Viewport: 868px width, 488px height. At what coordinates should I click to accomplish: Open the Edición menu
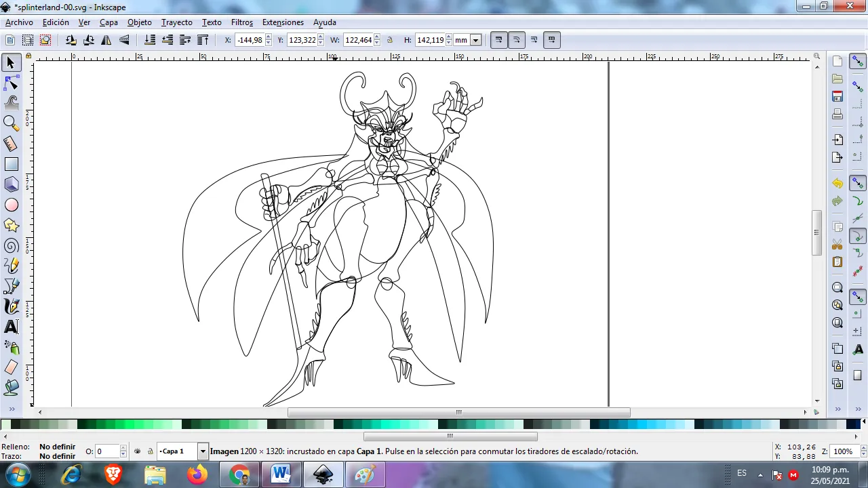(x=56, y=22)
